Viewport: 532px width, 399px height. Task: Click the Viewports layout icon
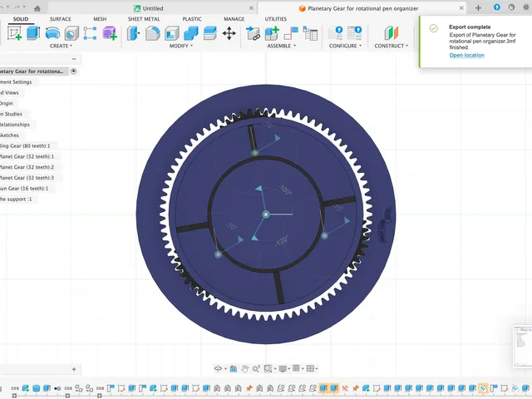coord(310,368)
